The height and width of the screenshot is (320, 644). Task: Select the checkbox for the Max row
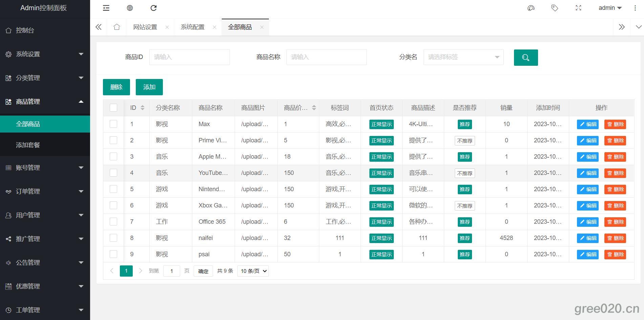tap(113, 124)
